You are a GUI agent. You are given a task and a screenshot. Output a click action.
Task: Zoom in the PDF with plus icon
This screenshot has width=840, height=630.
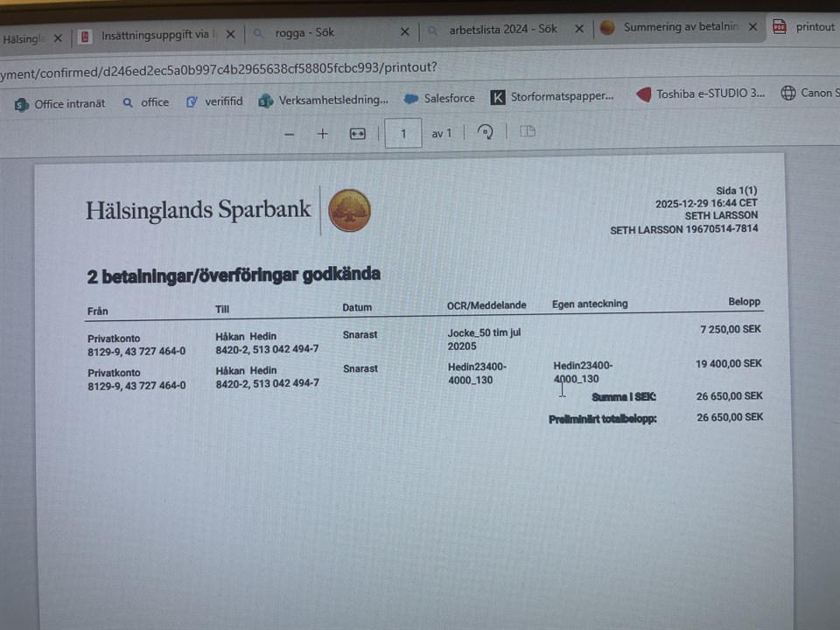click(323, 134)
